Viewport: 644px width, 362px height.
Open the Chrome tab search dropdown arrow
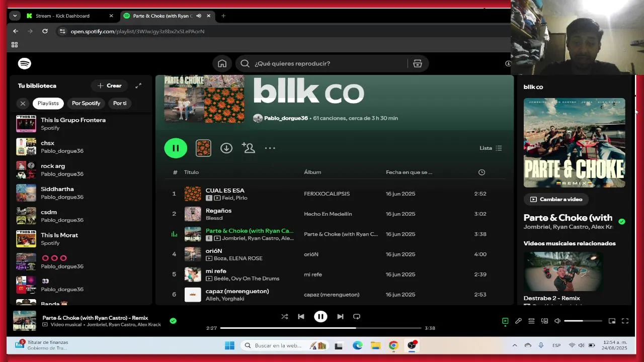coord(15,16)
